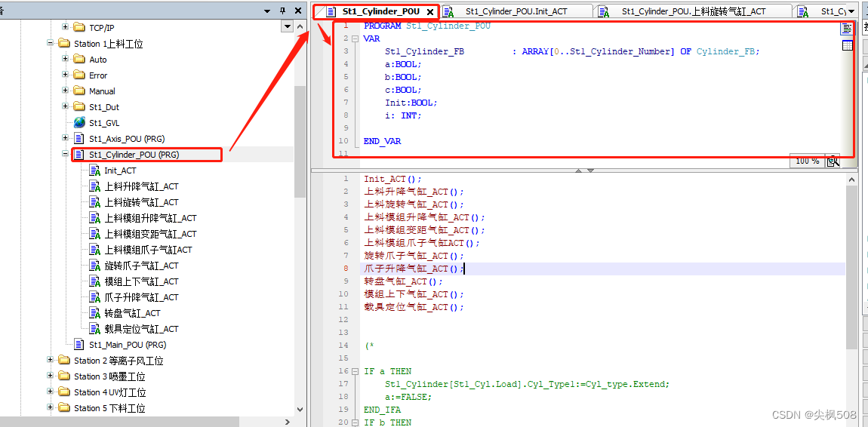Screen dimensions: 868x427
Task: Collapse the VAR block fold toggle
Action: [355, 38]
